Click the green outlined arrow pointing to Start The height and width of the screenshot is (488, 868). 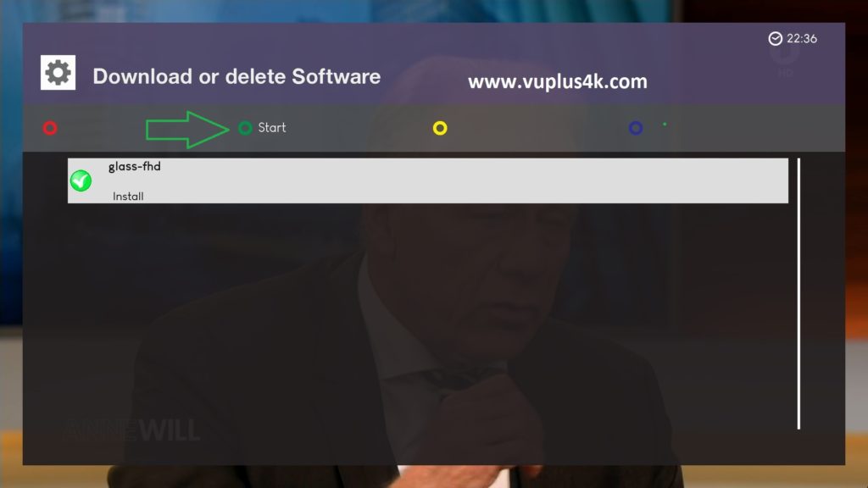click(187, 130)
